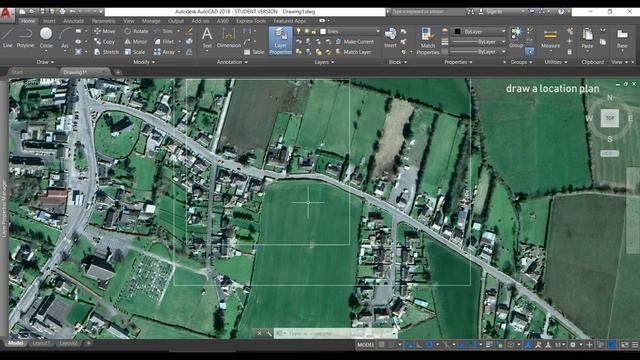Activate the Move command

click(105, 31)
